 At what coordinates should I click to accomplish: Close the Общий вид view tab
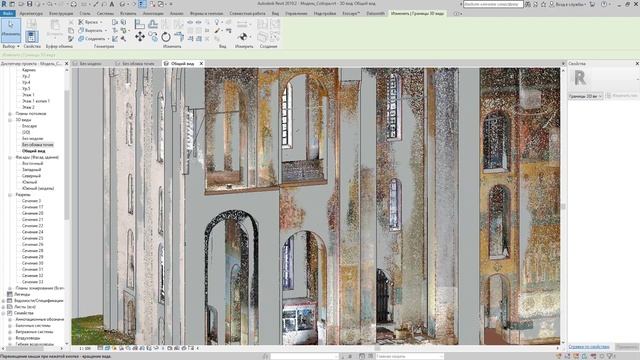pos(201,64)
